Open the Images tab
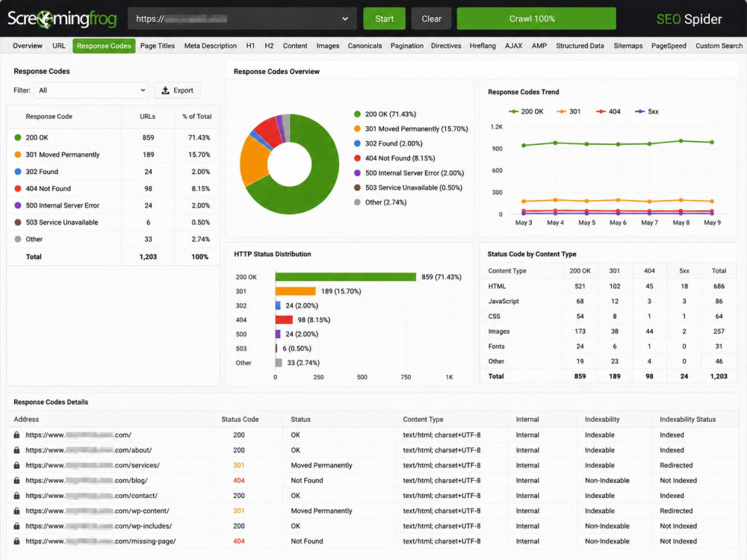 click(x=328, y=46)
